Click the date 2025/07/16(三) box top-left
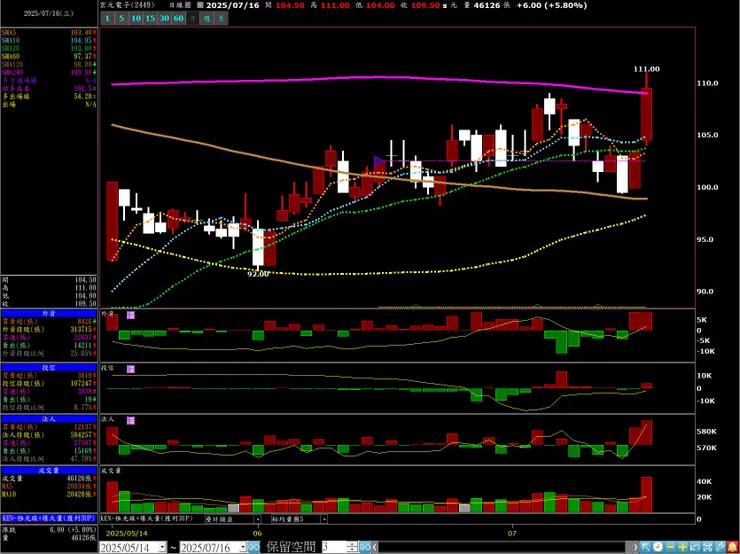Viewport: 740px width, 554px height. [x=49, y=13]
